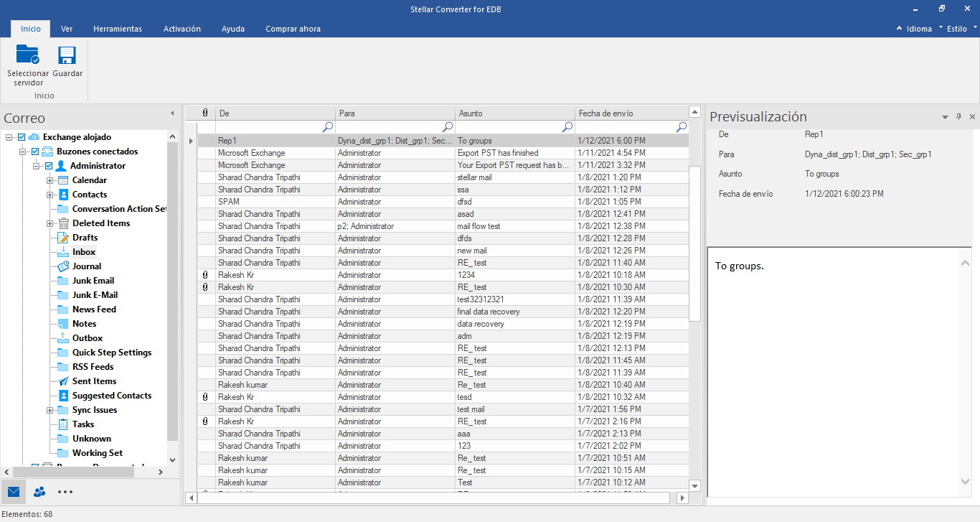The height and width of the screenshot is (522, 980).
Task: Click the email list vertical scrollbar
Action: click(x=694, y=244)
